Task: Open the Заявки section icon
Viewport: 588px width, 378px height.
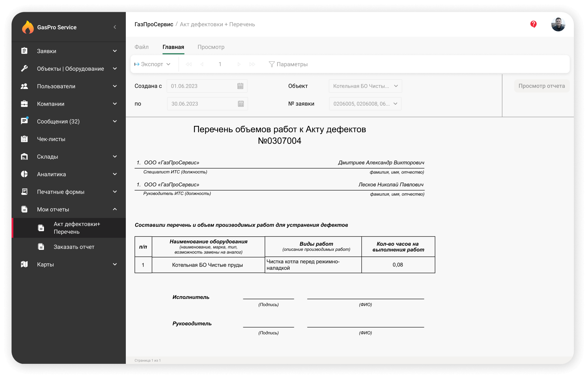Action: (24, 51)
